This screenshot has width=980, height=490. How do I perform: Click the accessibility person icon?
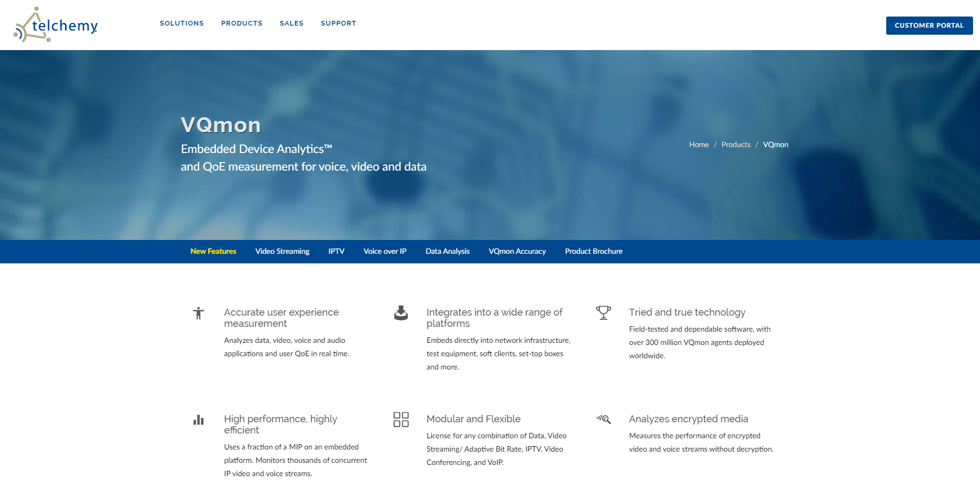198,313
